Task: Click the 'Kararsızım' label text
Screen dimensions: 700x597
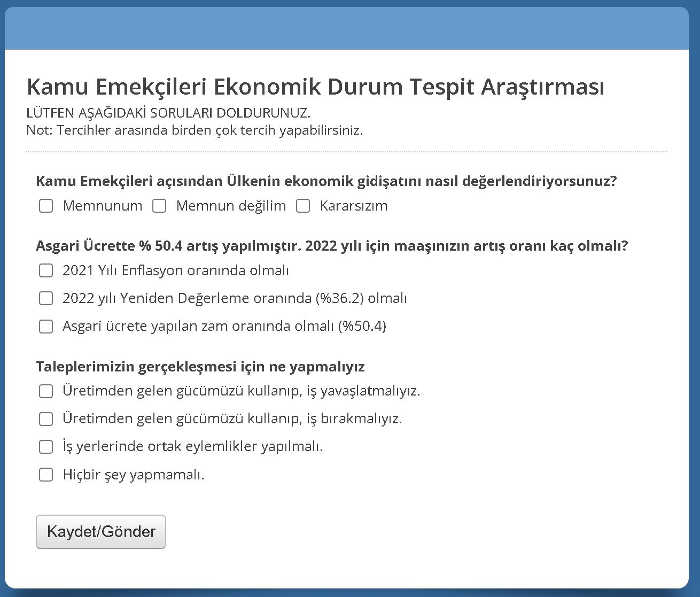Action: point(353,206)
